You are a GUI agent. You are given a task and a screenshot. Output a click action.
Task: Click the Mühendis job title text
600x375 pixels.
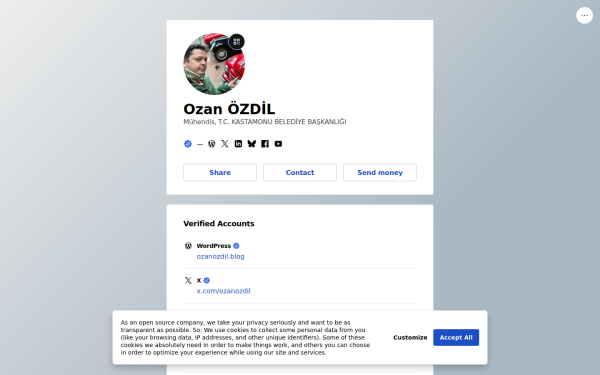pyautogui.click(x=265, y=122)
